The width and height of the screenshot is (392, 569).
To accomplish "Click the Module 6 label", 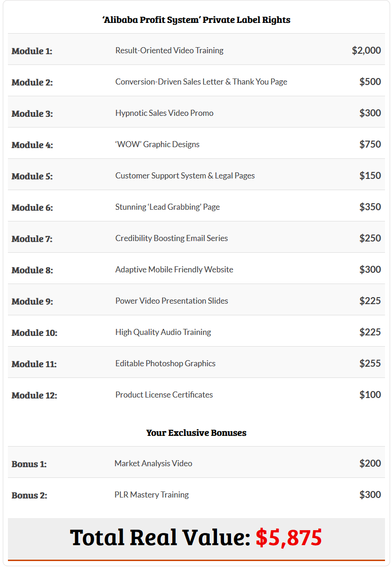I will (32, 207).
